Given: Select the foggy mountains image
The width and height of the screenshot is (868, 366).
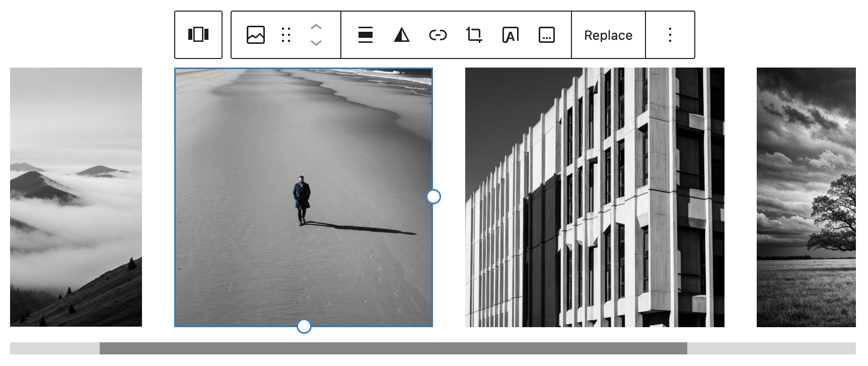Looking at the screenshot, I should 76,197.
